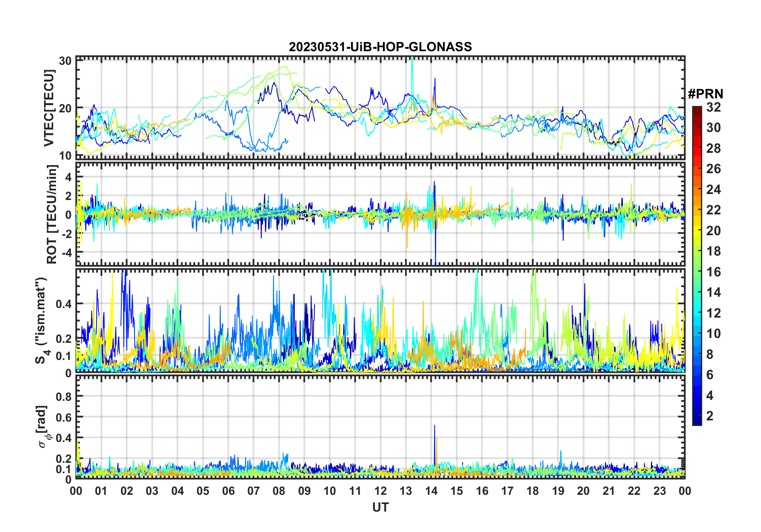Click x-axis hour label 13
This screenshot has width=761, height=532.
point(406,491)
